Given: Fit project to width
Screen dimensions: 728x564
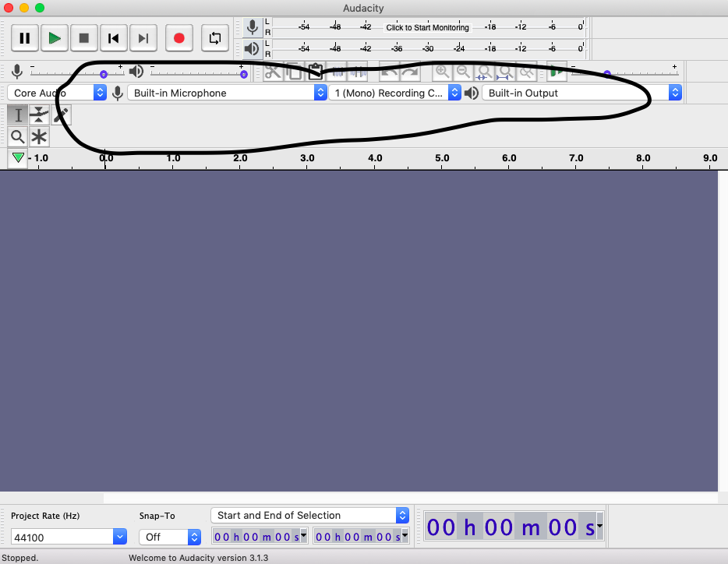Looking at the screenshot, I should 505,72.
